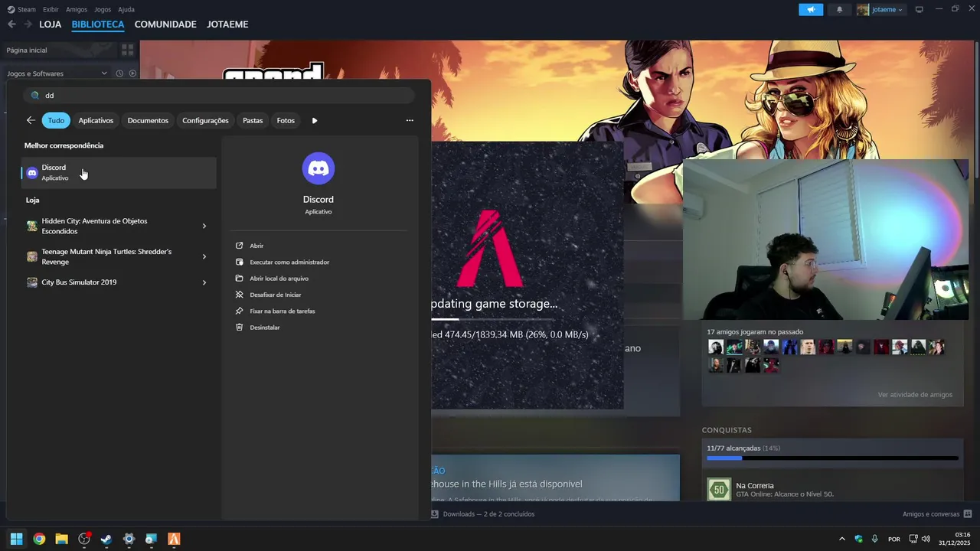Open OBS Studio from taskbar
Viewport: 980px width, 551px height.
(84, 539)
